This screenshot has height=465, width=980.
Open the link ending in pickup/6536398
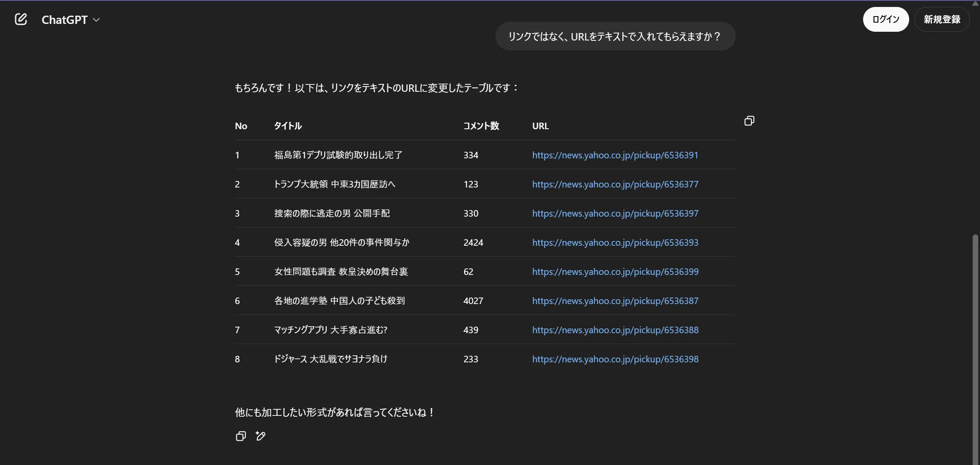coord(615,359)
